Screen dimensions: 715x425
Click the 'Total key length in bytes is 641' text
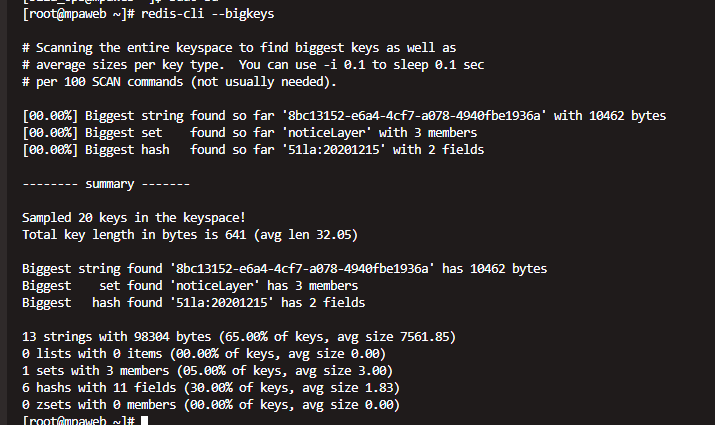[148, 234]
